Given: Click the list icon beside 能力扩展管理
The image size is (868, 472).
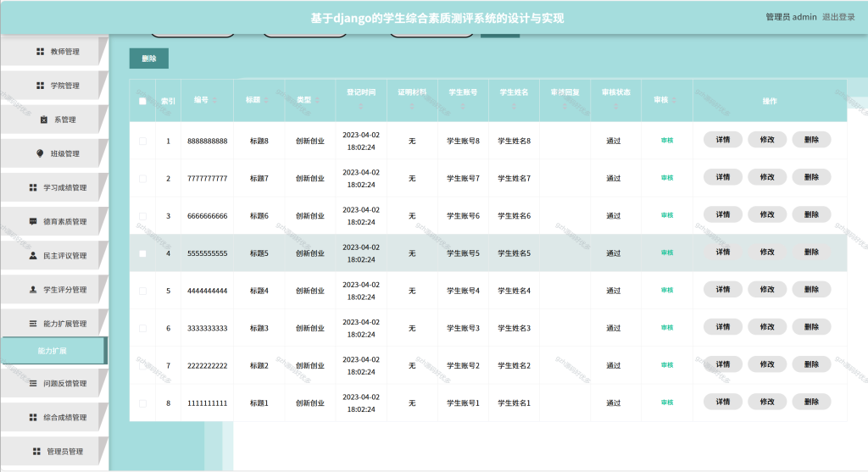Looking at the screenshot, I should [x=33, y=324].
